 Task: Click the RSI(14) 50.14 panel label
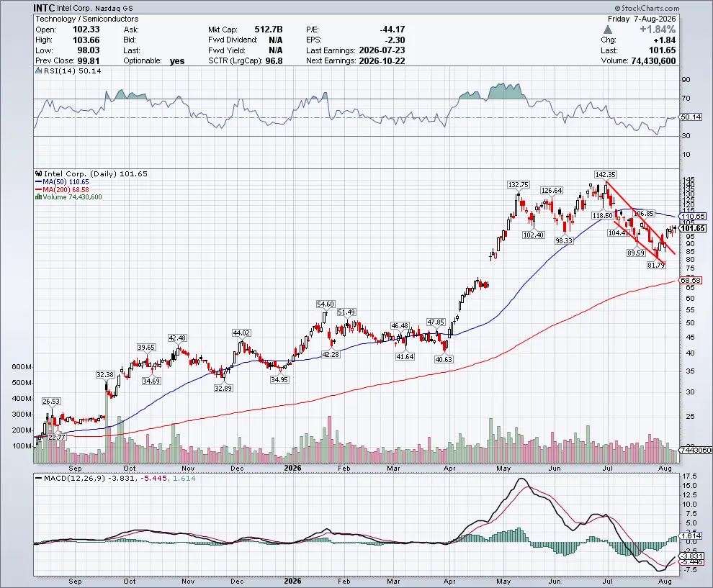(x=72, y=71)
